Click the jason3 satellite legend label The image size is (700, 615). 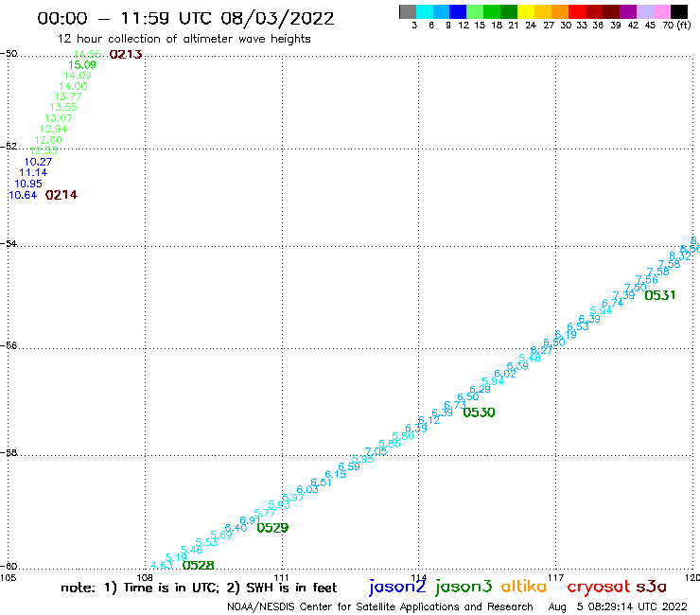[464, 587]
